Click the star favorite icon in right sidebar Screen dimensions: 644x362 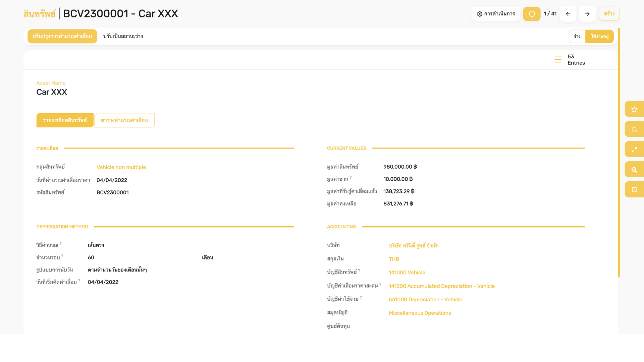(634, 109)
